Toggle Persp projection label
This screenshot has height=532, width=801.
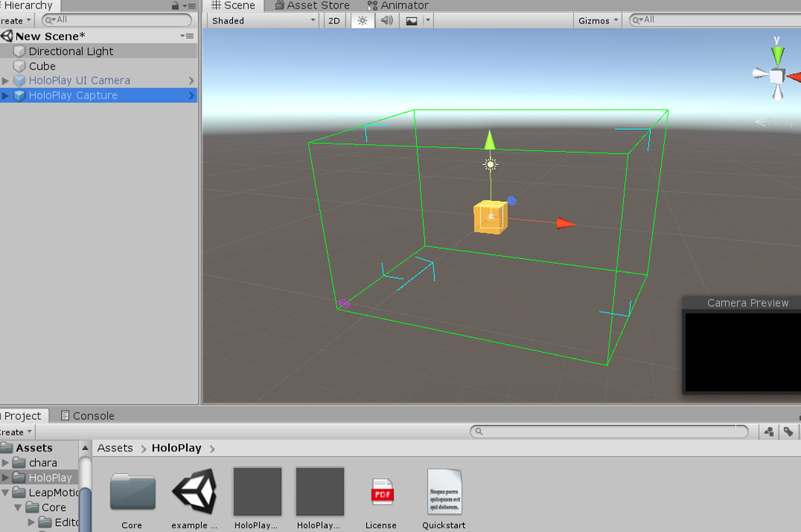tap(777, 122)
